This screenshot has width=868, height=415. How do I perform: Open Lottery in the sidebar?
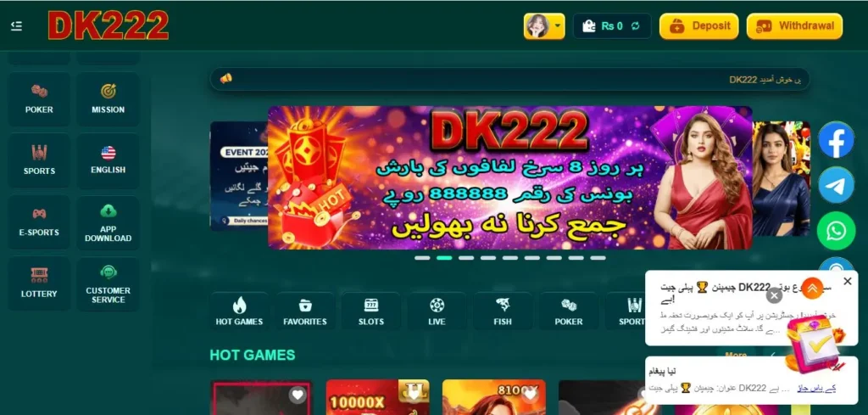[39, 283]
